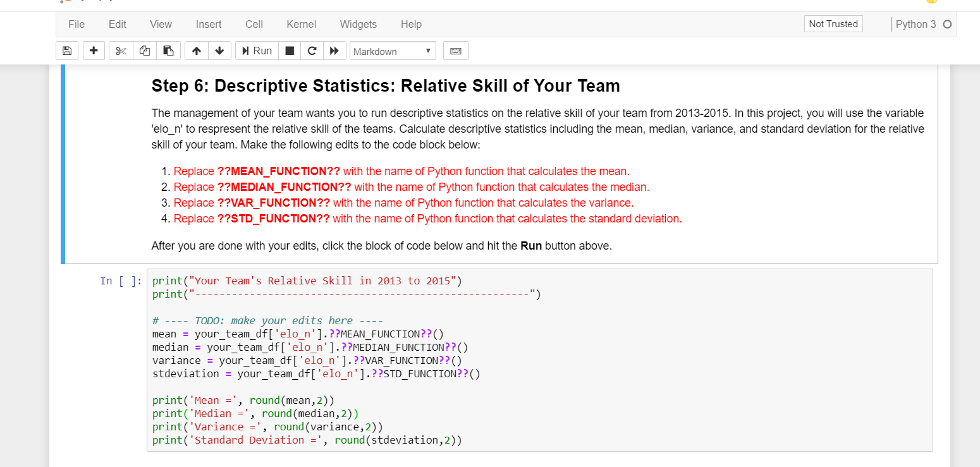Click the Not Trusted button

[833, 23]
